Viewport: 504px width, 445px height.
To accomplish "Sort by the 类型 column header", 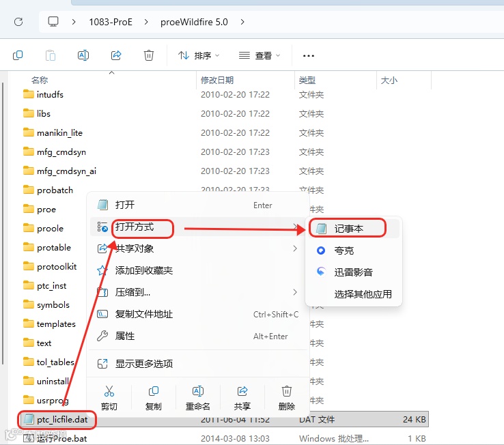I will coord(307,80).
